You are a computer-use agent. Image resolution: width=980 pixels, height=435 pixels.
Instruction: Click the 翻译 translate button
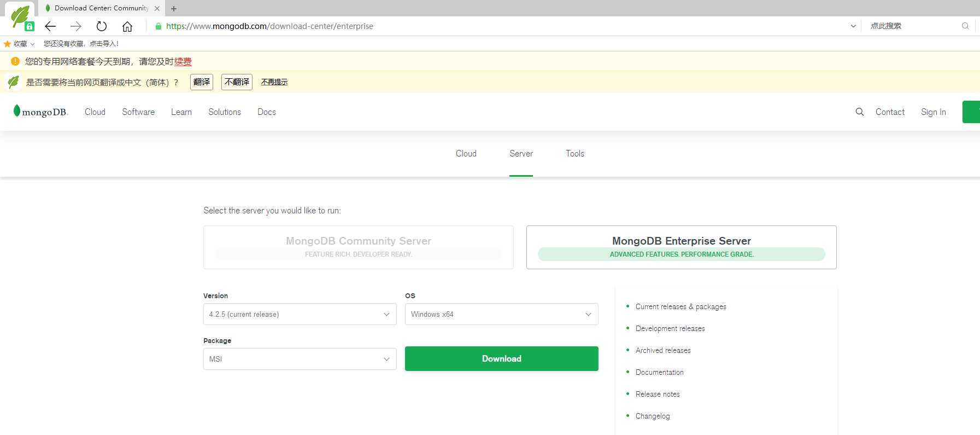pyautogui.click(x=202, y=82)
